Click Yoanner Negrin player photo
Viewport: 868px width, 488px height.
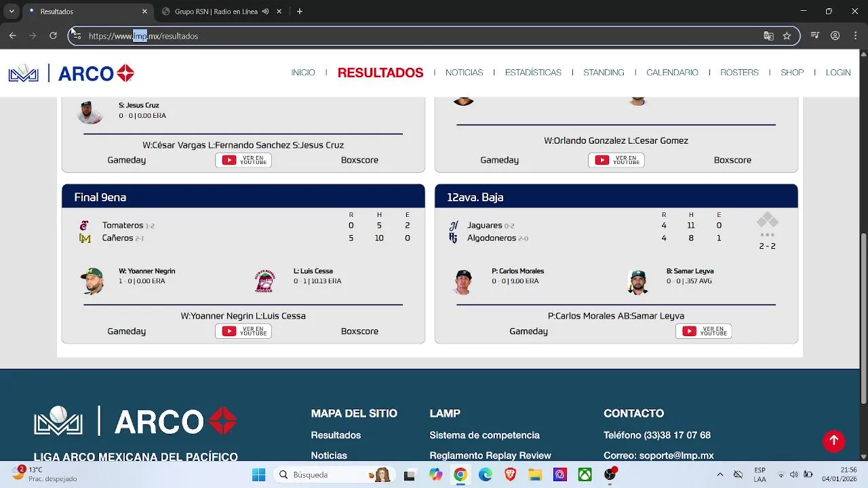92,281
